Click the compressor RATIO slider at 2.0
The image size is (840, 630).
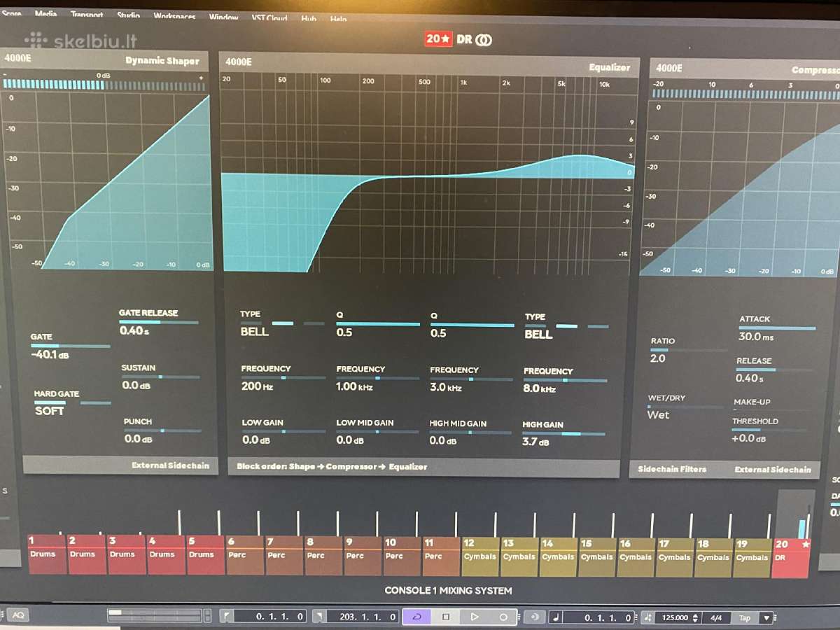coord(689,349)
